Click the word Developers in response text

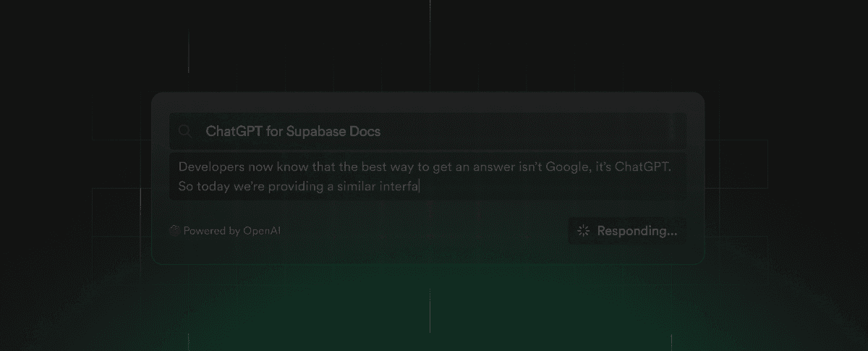tap(210, 167)
